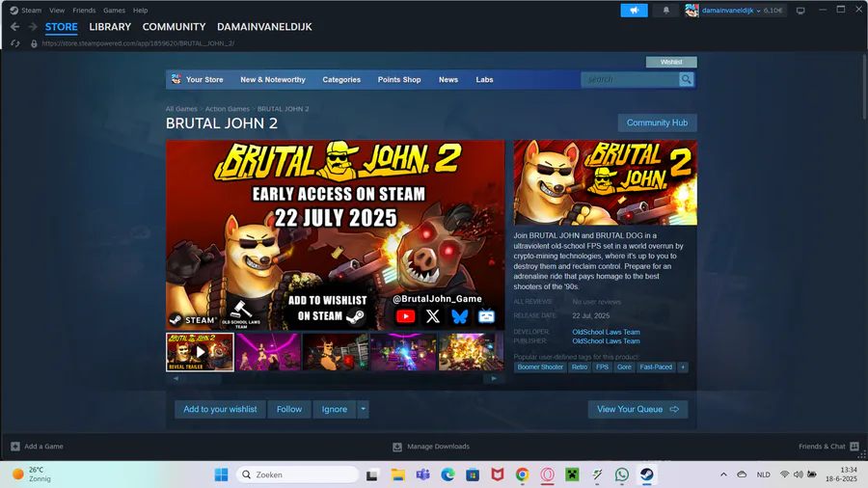Image resolution: width=868 pixels, height=488 pixels.
Task: Show more tags with the plus button
Action: pos(683,366)
